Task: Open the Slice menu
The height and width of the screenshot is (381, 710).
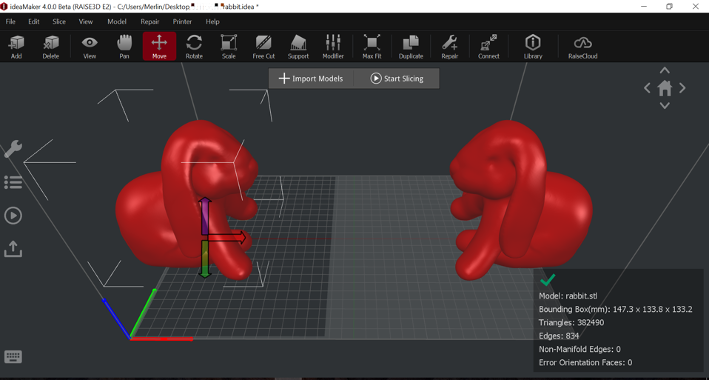Action: pyautogui.click(x=59, y=21)
